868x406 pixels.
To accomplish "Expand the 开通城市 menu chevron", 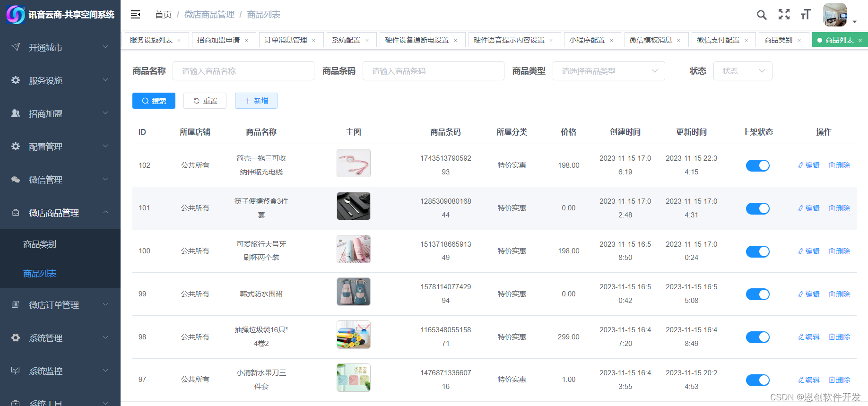I will (x=105, y=47).
